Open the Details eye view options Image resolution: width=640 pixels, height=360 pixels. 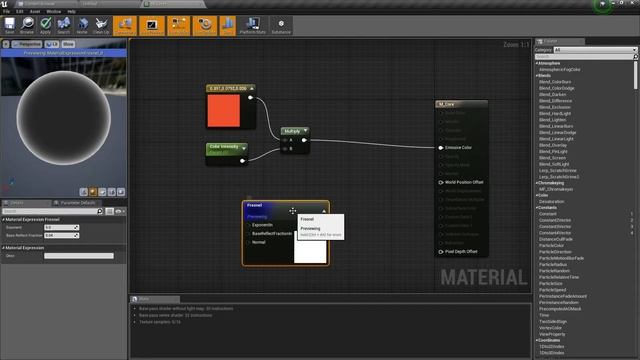[120, 211]
